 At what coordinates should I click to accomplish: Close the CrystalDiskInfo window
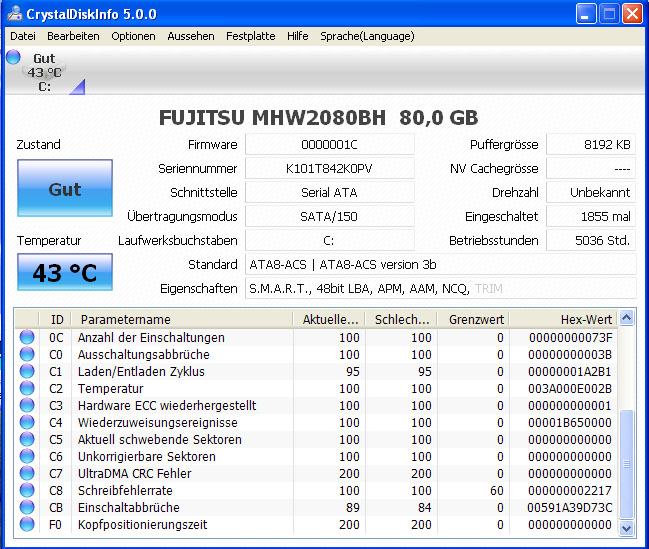tap(632, 14)
